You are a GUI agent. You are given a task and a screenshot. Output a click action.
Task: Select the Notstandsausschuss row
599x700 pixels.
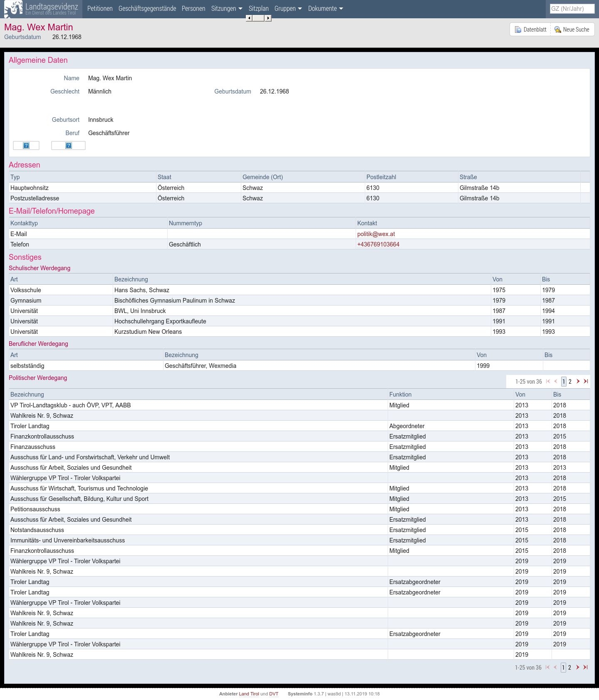299,530
